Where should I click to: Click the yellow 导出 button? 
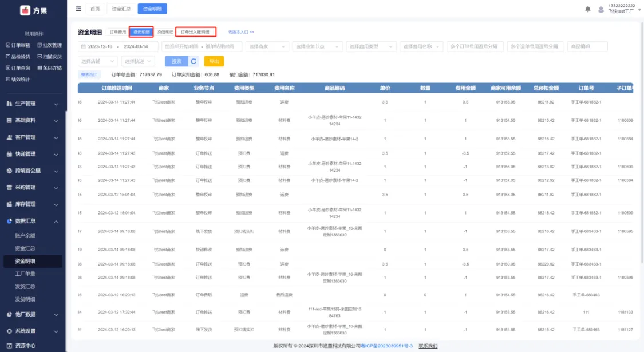tap(214, 61)
